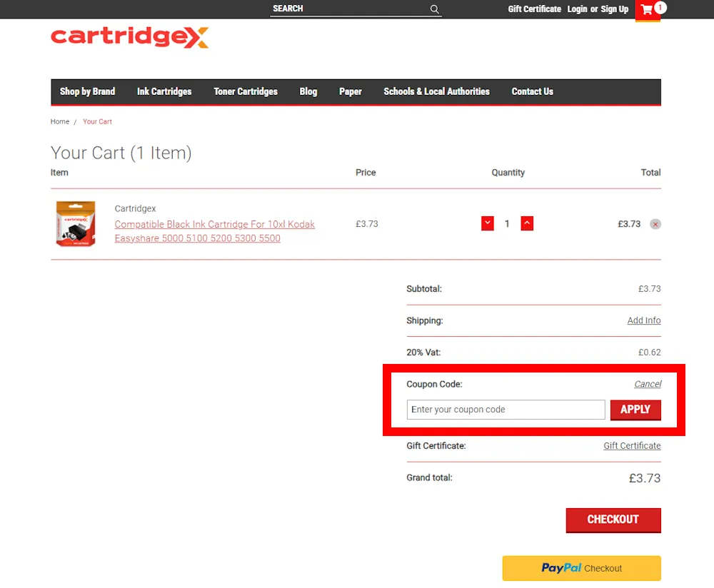Open Gift Certificate link in header
The image size is (714, 588).
coord(535,9)
